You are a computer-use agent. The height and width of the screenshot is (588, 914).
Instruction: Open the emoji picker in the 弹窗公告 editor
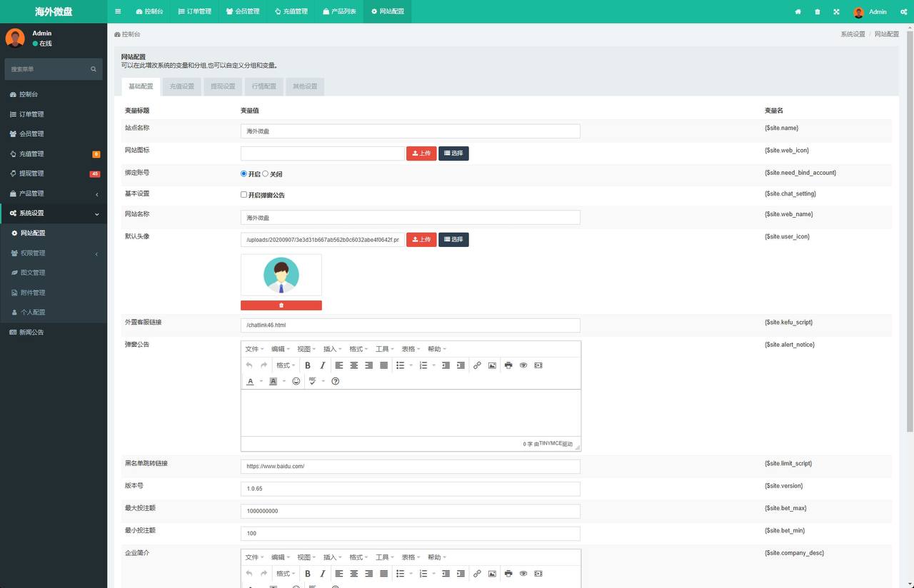point(296,381)
